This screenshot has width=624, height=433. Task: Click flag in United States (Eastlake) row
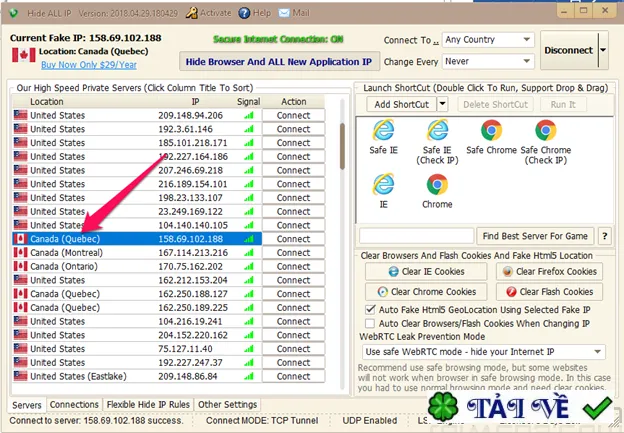[20, 376]
